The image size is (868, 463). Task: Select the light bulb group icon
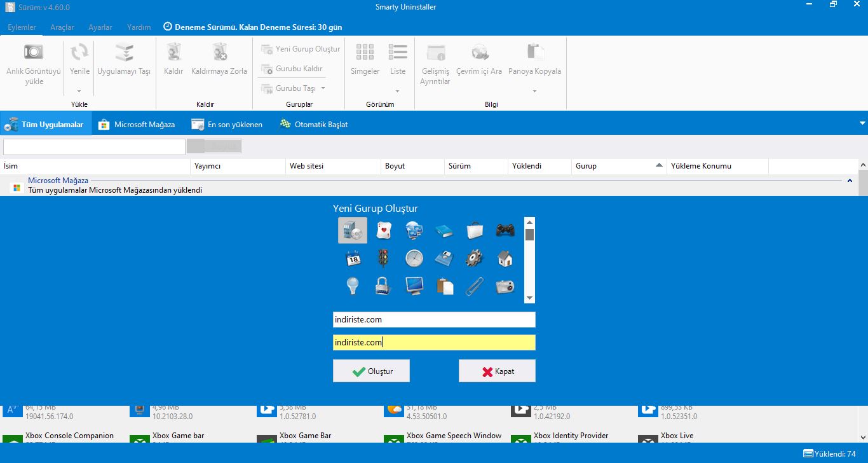[353, 286]
